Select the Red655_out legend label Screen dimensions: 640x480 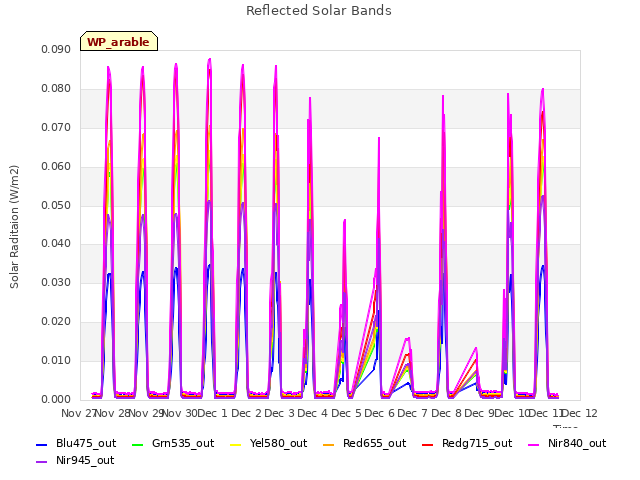pyautogui.click(x=374, y=443)
